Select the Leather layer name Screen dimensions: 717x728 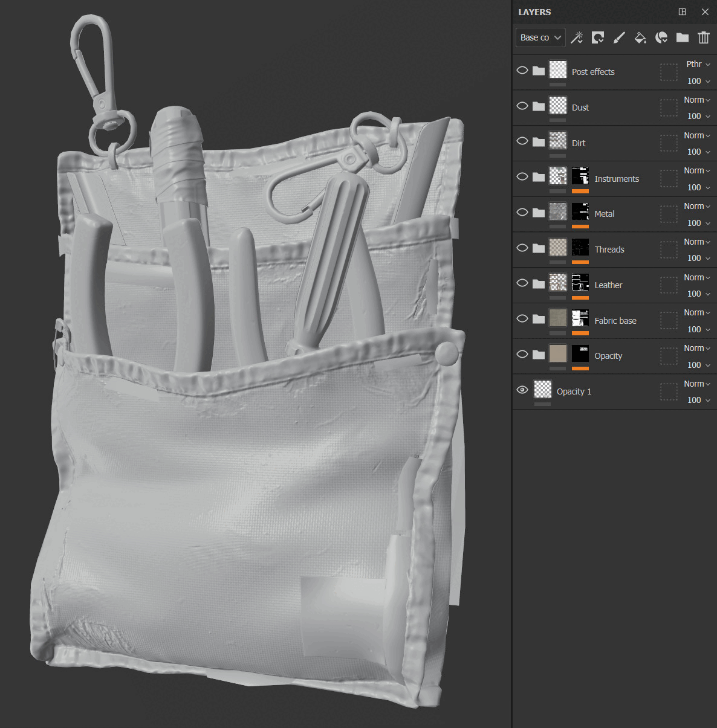[x=608, y=285]
